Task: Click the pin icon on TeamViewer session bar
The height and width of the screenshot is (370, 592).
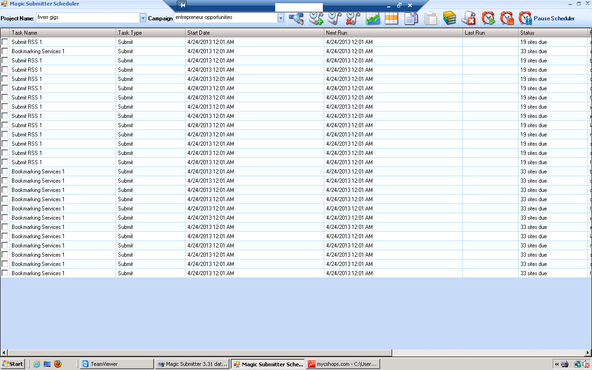Action: (182, 5)
